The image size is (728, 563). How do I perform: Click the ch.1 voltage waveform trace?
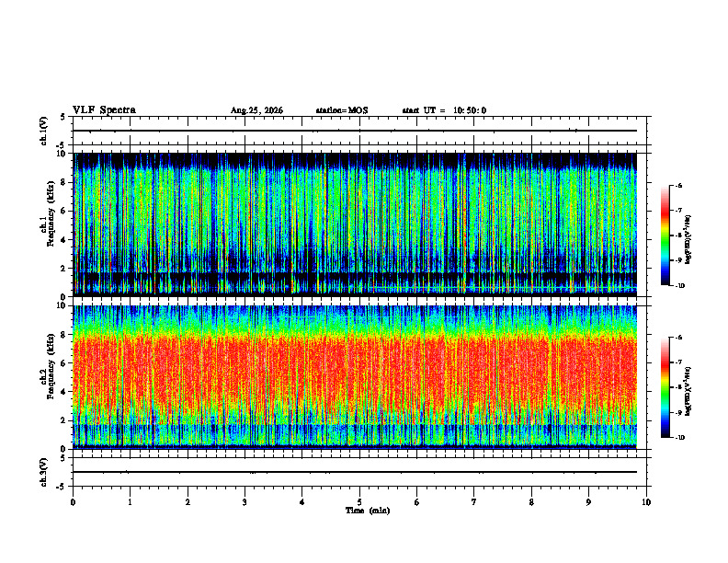pos(355,131)
